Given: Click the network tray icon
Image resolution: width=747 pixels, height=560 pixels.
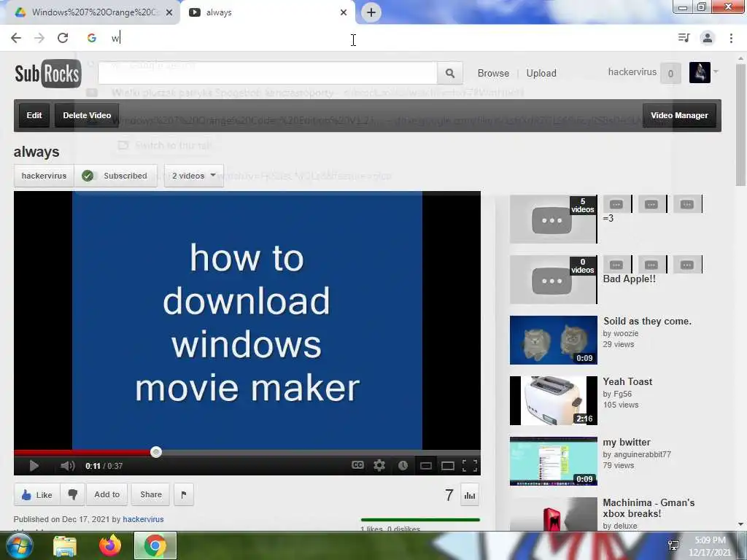Looking at the screenshot, I should pyautogui.click(x=673, y=545).
